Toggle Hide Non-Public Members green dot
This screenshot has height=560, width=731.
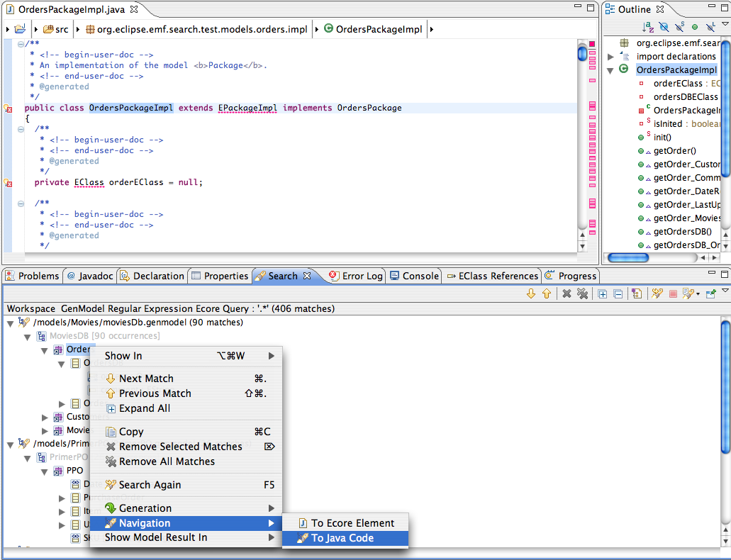tap(695, 27)
